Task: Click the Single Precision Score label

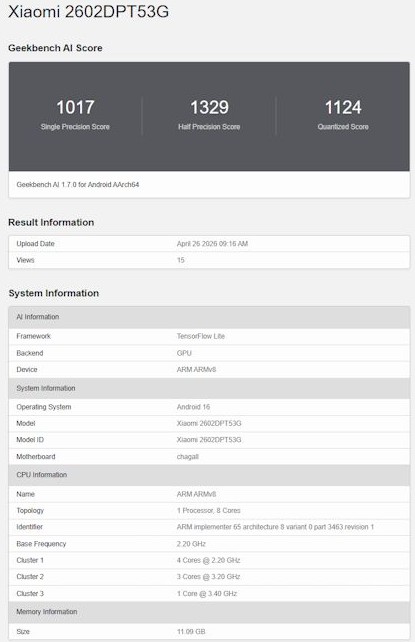Action: [x=75, y=127]
